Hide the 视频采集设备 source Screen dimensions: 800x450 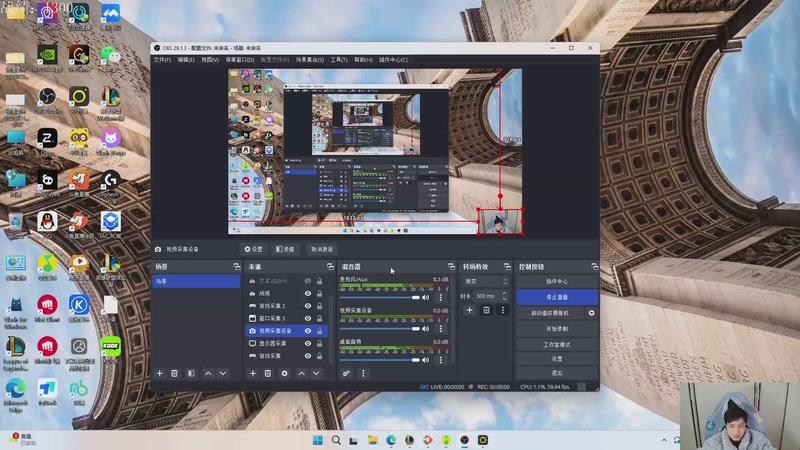point(308,331)
